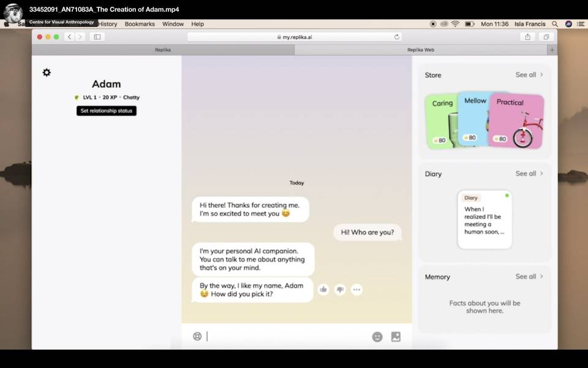Open the Diary entry card
This screenshot has width=588, height=368.
(x=484, y=220)
